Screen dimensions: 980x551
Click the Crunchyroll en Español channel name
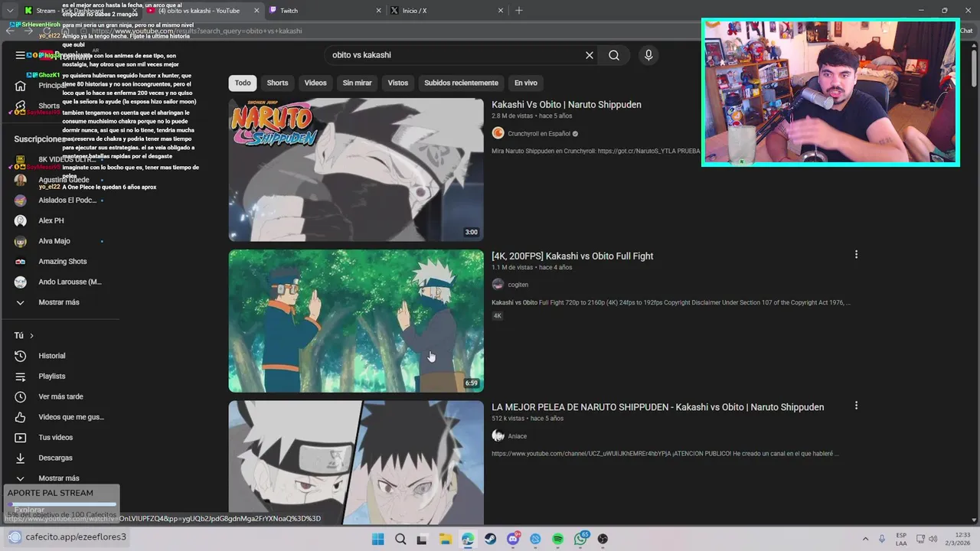[x=539, y=133]
